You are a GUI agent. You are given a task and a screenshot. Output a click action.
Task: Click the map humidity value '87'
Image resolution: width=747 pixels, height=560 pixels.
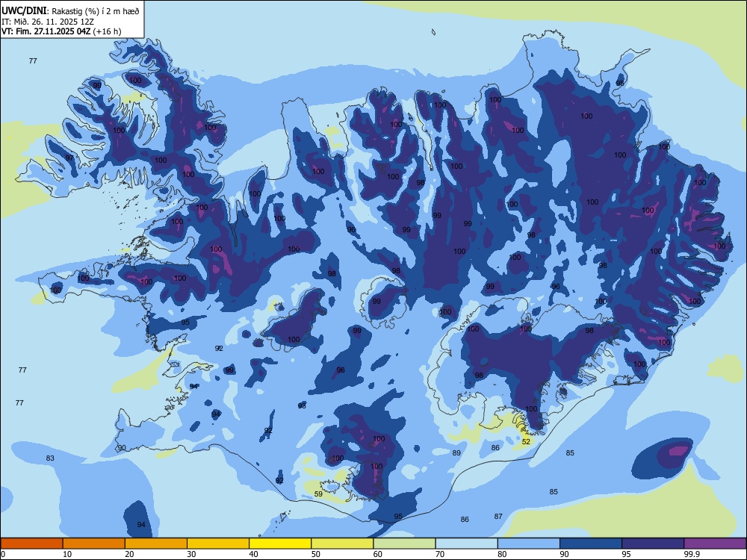point(498,516)
